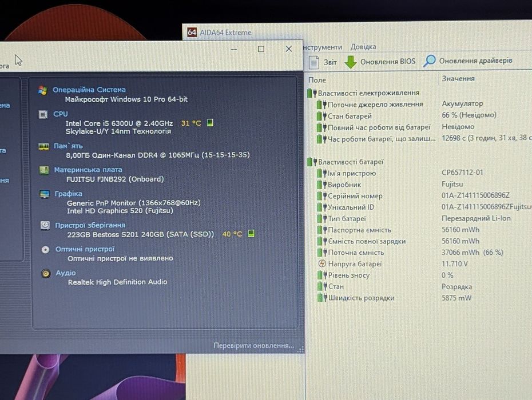
Task: Click the motherboard icon beside Материнська плата
Action: [44, 170]
